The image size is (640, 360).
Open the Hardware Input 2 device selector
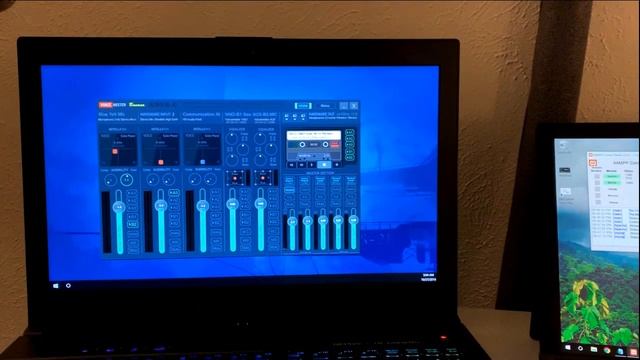pyautogui.click(x=159, y=116)
